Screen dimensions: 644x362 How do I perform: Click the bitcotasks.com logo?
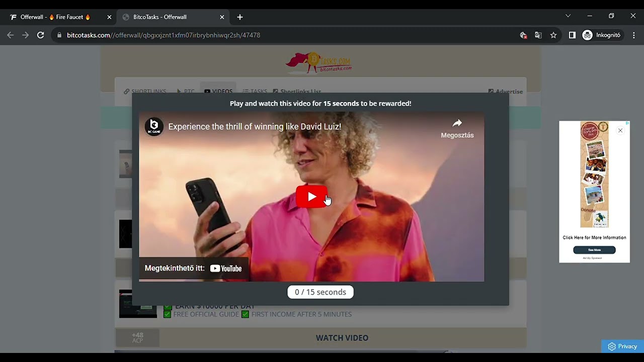(x=319, y=63)
